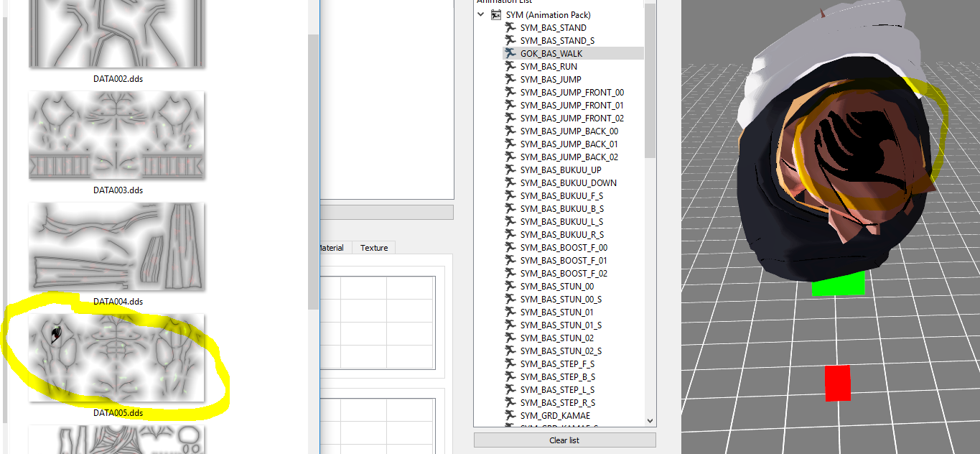
Task: Click animation icon beside SYM_BAS_BUKUU_DOWN
Action: 511,182
